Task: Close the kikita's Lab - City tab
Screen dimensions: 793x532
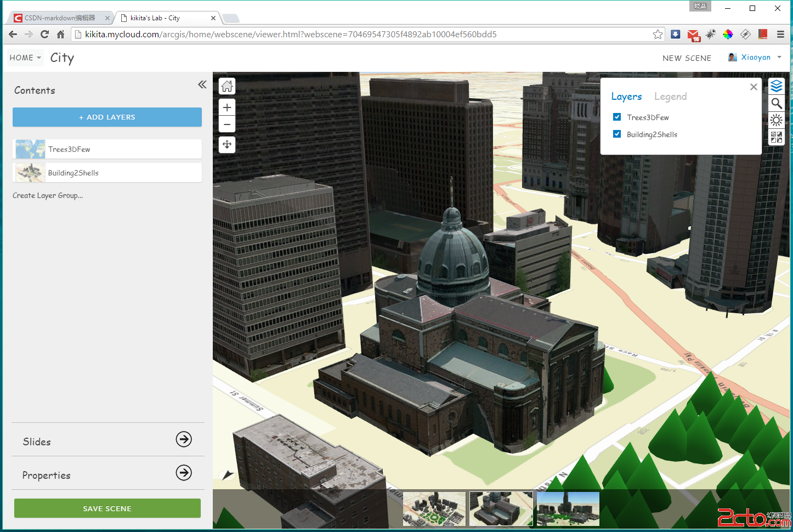Action: [x=213, y=18]
